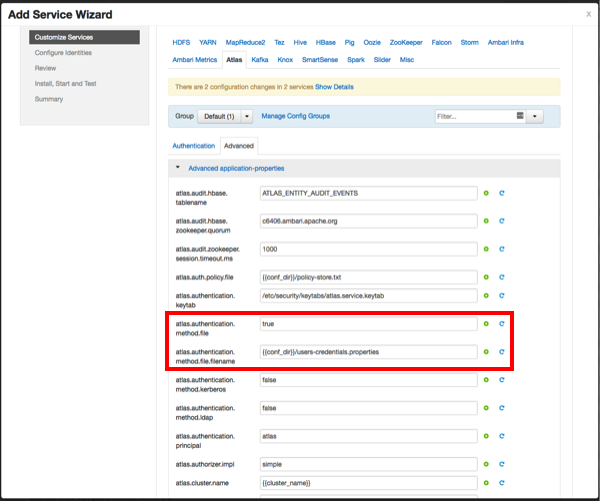Click green override icon for atlas.audit.hbase.tablename
Screen dimensions: 600x501
point(486,192)
